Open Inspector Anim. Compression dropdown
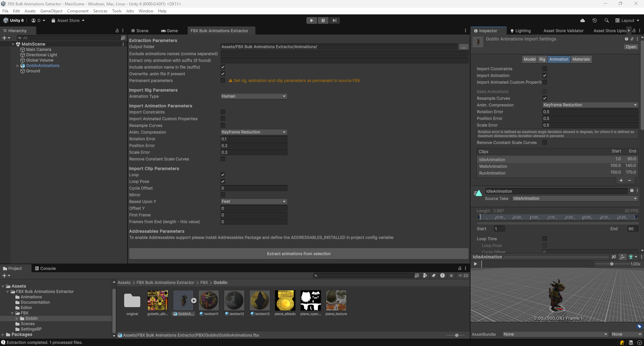The image size is (644, 346). pos(590,105)
